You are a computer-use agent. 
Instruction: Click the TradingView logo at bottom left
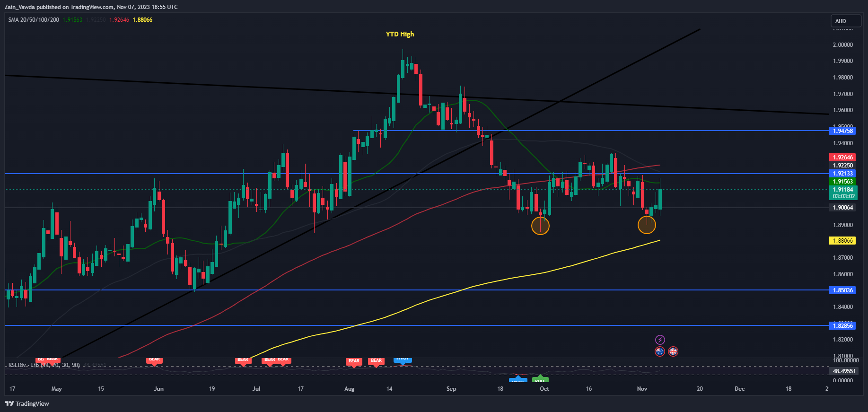(27, 403)
